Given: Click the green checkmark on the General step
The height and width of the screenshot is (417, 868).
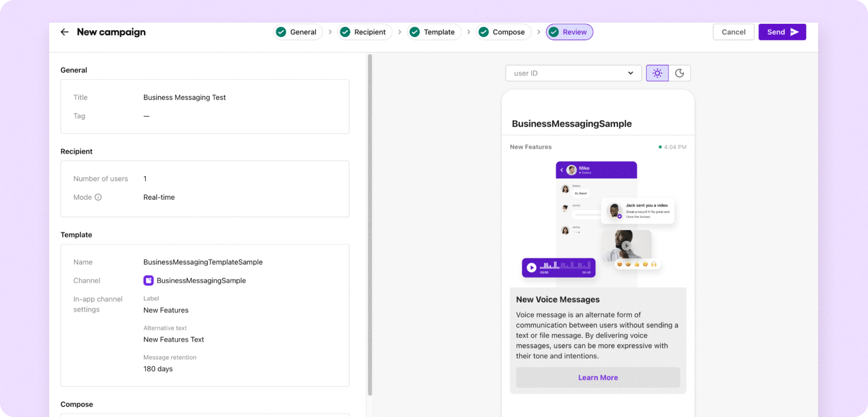Looking at the screenshot, I should pyautogui.click(x=281, y=32).
